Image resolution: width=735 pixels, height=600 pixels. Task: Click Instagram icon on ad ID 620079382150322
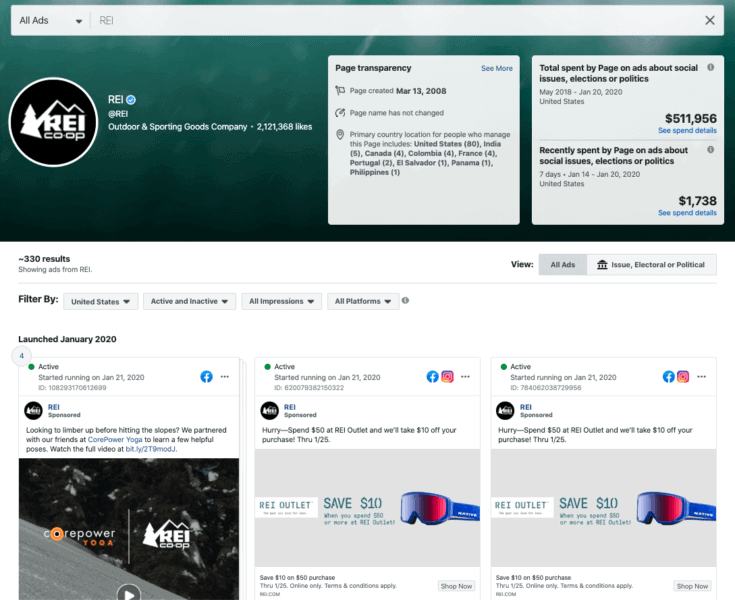(448, 376)
